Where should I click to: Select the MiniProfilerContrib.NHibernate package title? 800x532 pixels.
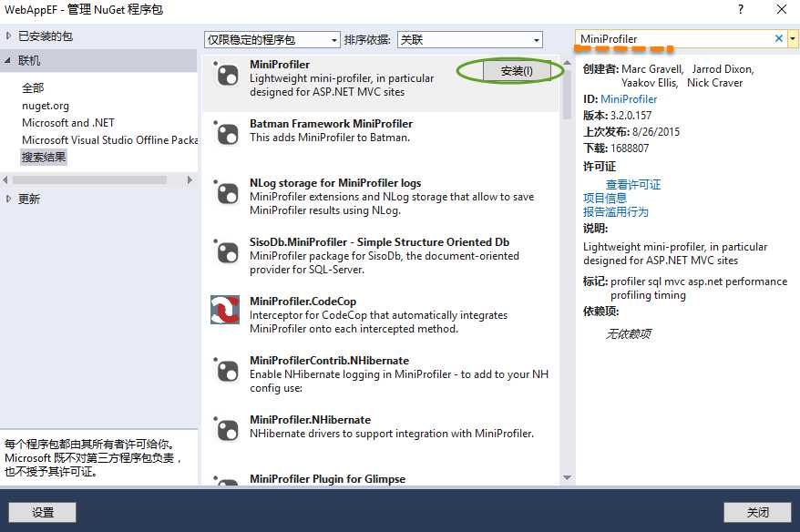click(329, 360)
